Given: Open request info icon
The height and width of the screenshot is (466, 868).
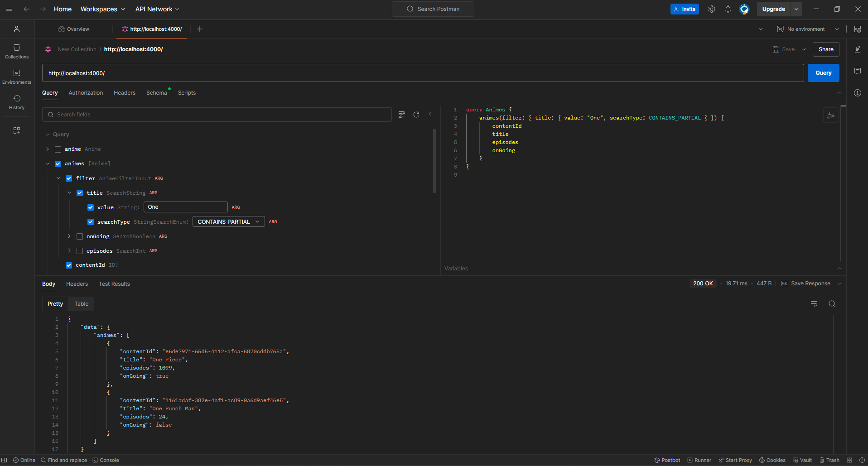Looking at the screenshot, I should coord(858,93).
